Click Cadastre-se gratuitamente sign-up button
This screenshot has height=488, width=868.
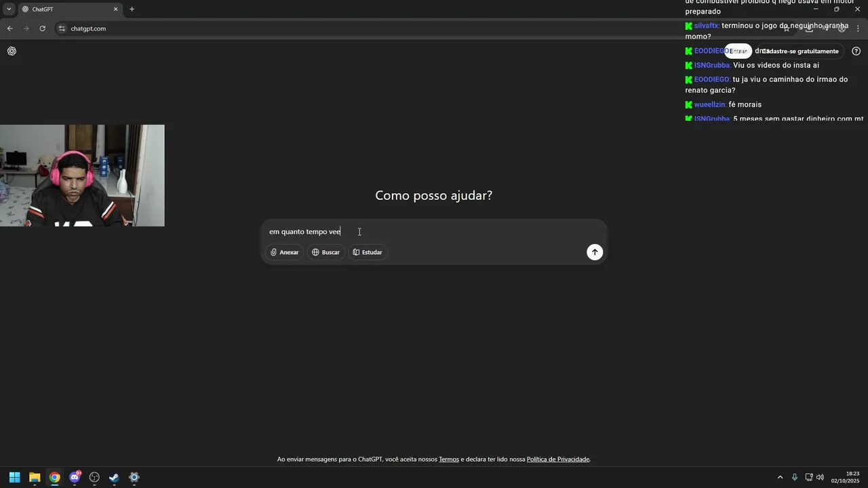point(800,51)
